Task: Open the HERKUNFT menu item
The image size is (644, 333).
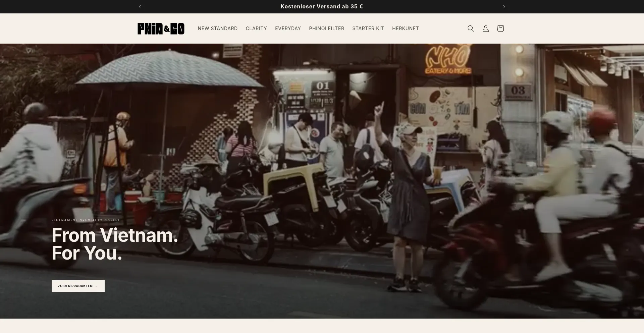Action: point(405,29)
